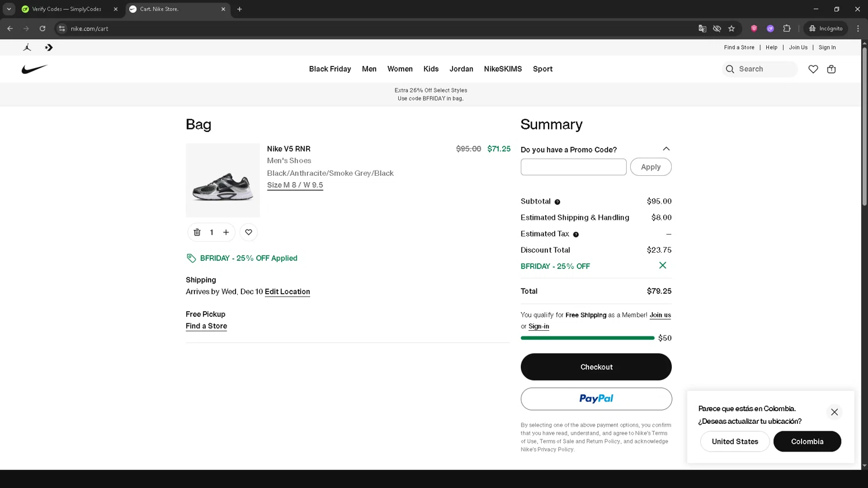Click the promo code input field
Screen dimensions: 868x488
click(x=573, y=167)
